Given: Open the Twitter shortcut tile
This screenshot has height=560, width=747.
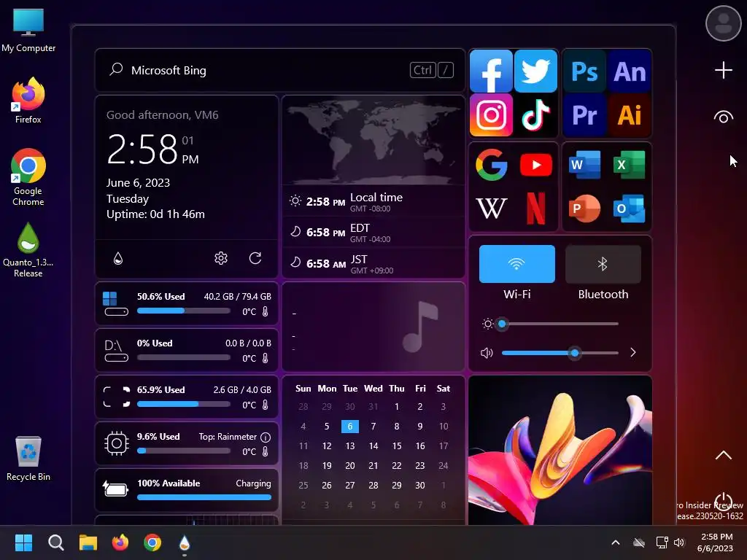Looking at the screenshot, I should [x=535, y=71].
